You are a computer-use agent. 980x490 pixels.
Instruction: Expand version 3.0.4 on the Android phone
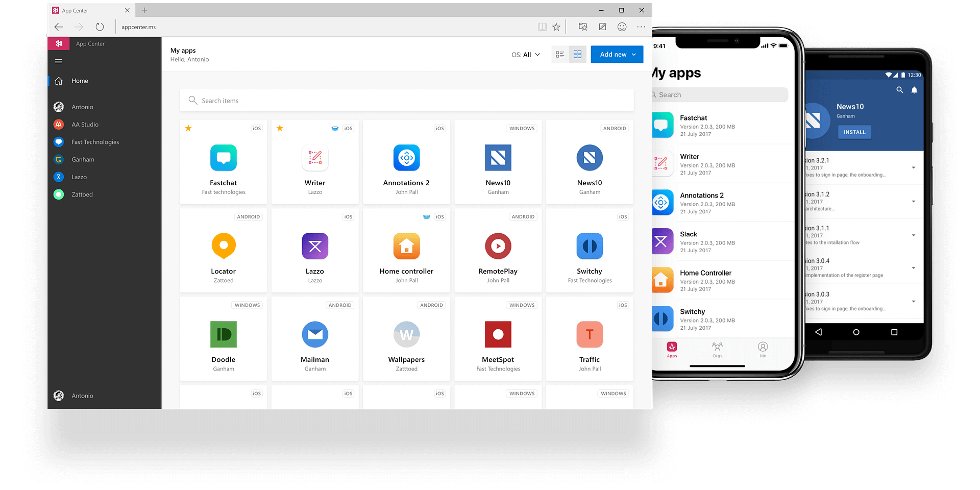914,268
